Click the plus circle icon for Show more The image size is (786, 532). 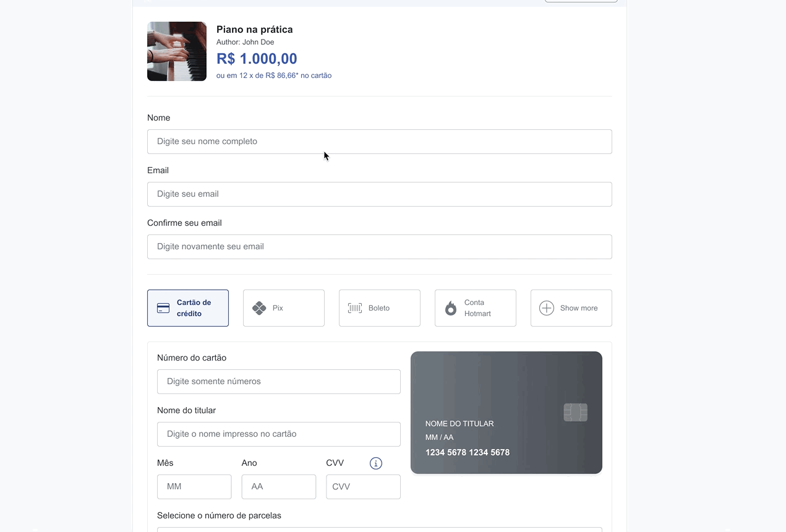tap(547, 308)
